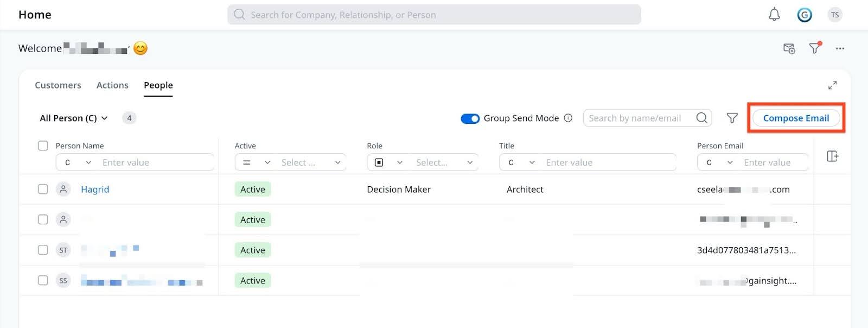Check the select-all Person Name checkbox
Screen dimensions: 868x328
click(43, 146)
